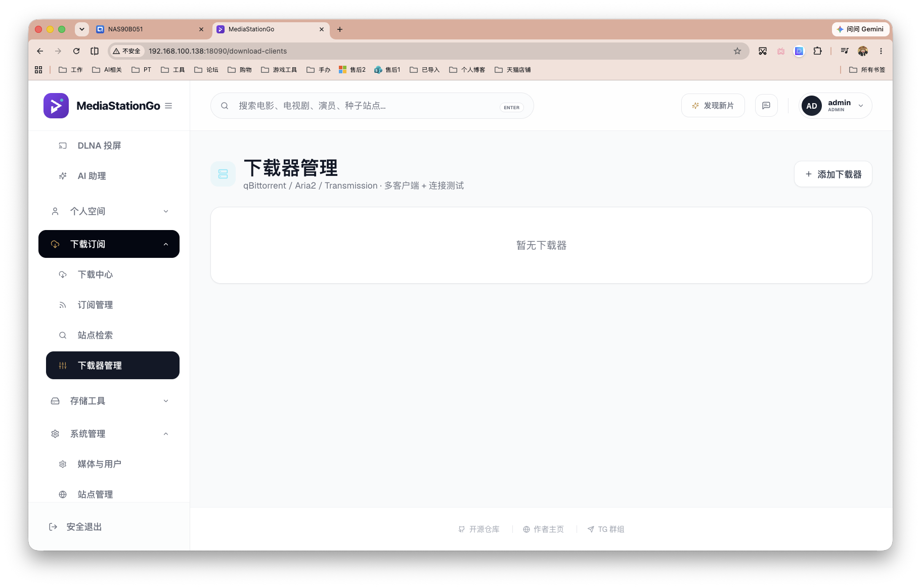Click the search magnifier icon
Screen dimensions: 921x588
pyautogui.click(x=225, y=106)
